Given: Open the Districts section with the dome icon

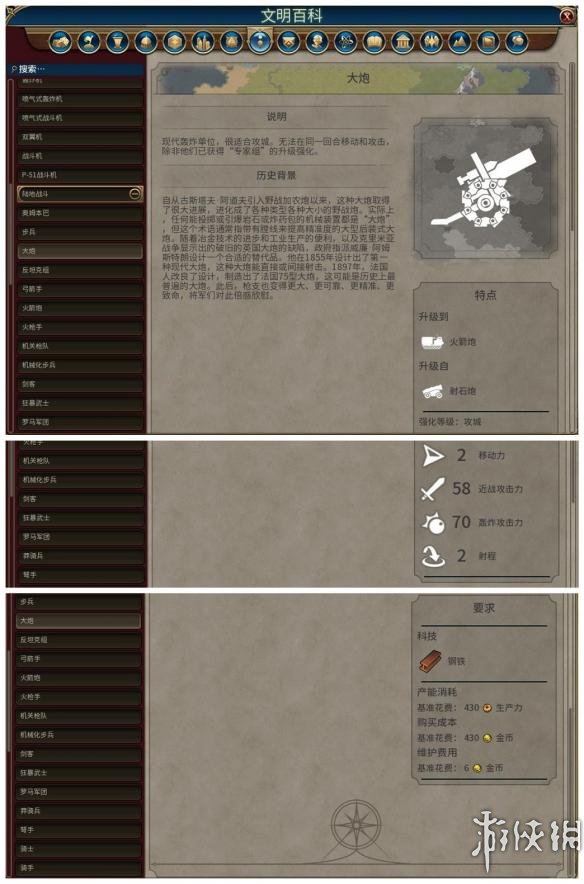Looking at the screenshot, I should tap(146, 42).
